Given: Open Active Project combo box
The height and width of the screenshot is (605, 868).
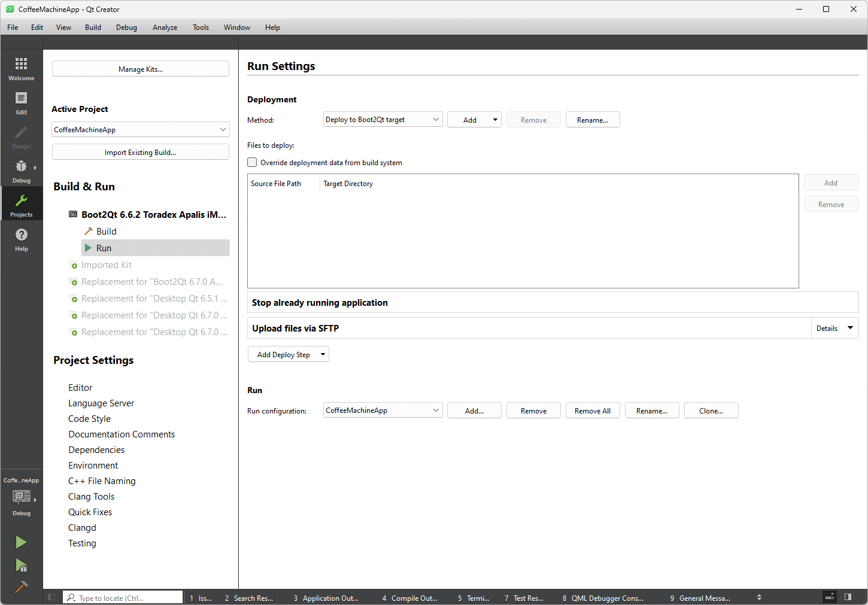Looking at the screenshot, I should [141, 130].
